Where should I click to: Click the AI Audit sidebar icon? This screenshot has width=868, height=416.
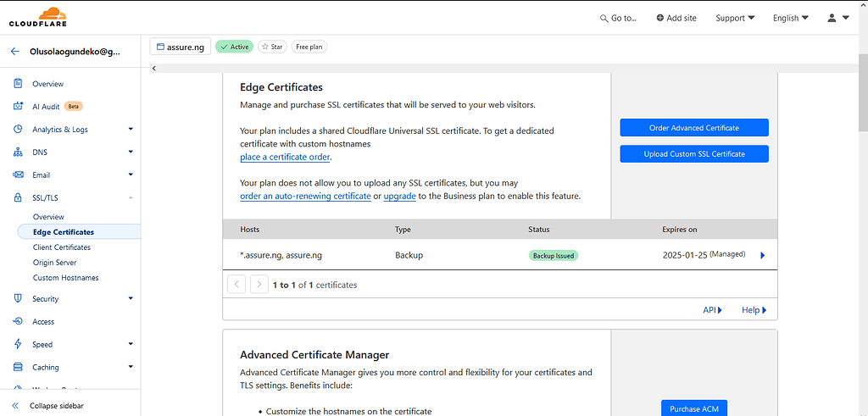(x=18, y=107)
